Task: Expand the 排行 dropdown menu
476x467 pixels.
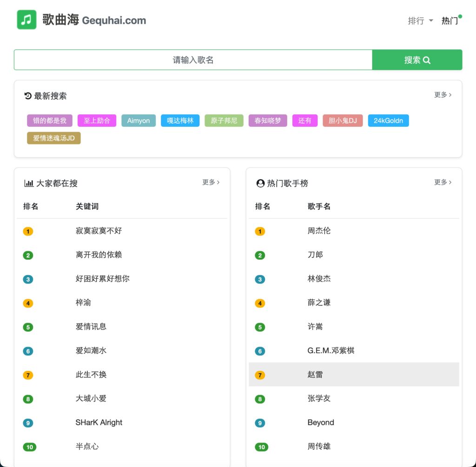Action: tap(420, 20)
